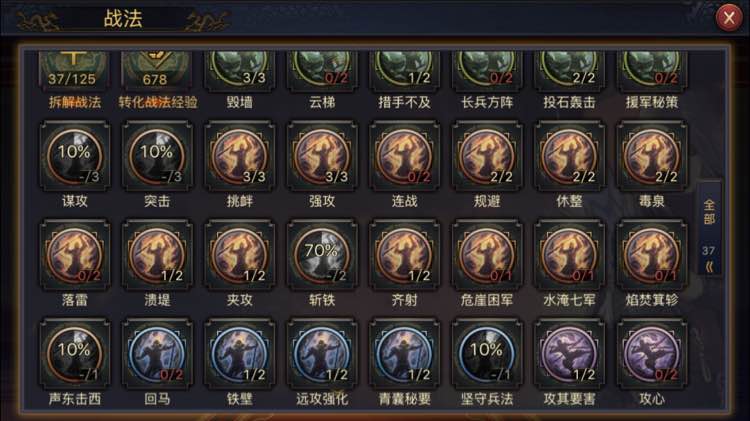750x421 pixels.
Task: Choose the 落雷 tactic icon
Action: (75, 255)
